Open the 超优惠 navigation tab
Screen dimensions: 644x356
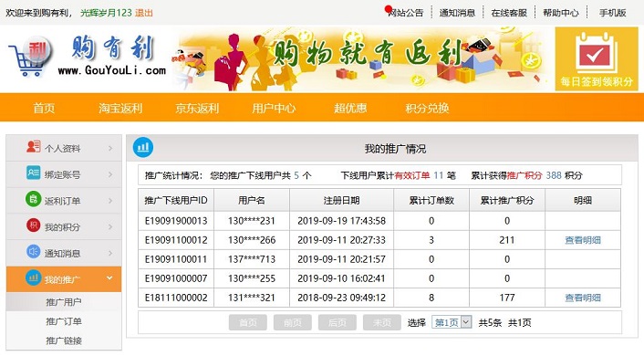click(x=350, y=108)
